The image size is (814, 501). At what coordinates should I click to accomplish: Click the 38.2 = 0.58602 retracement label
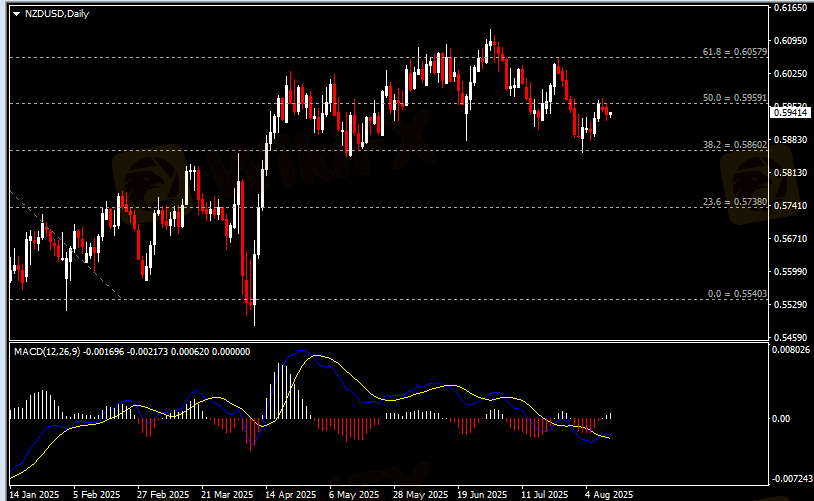pos(735,145)
